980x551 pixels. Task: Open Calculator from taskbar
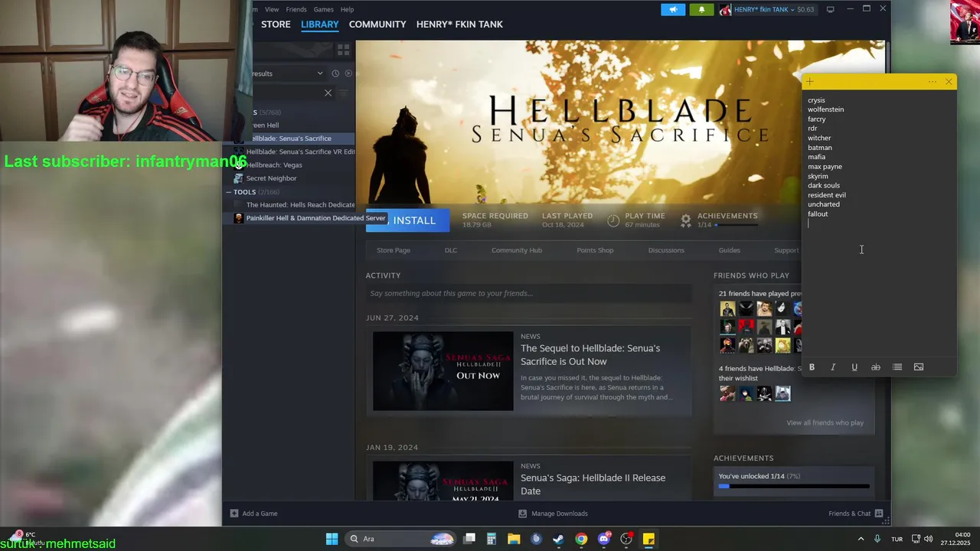[x=492, y=539]
